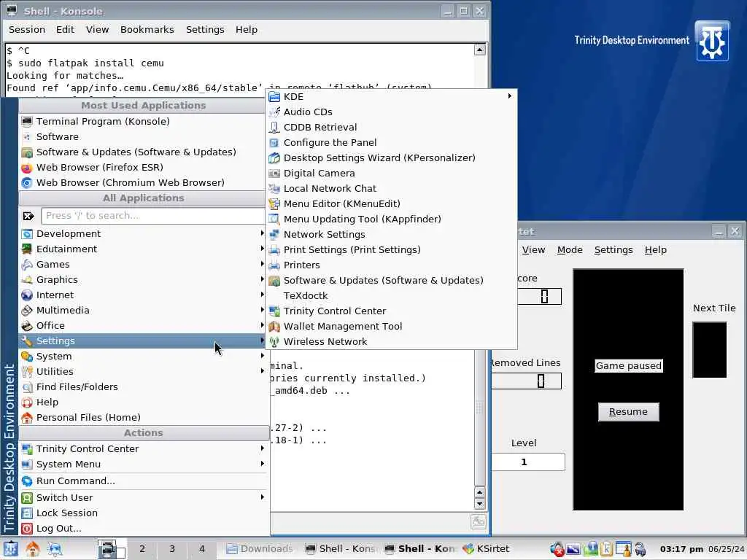Open Personal Files (Home)

click(x=143, y=417)
